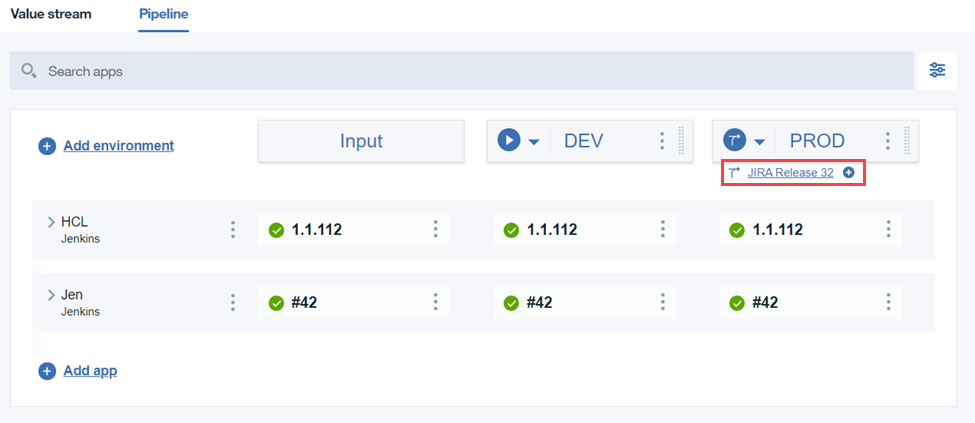Click the DEV environment name
975x423 pixels.
click(x=583, y=141)
